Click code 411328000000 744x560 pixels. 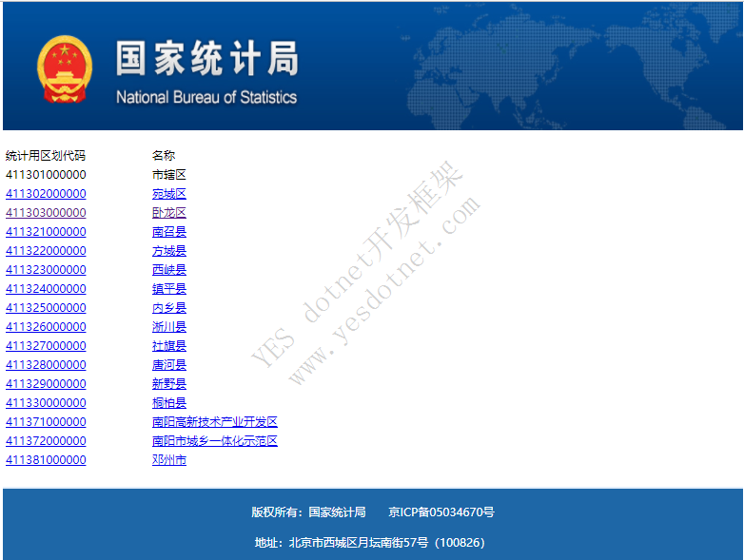46,365
